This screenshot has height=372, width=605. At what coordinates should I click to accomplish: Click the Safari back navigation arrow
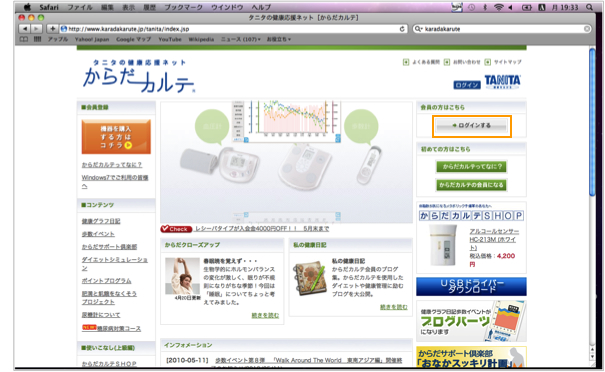(x=25, y=29)
